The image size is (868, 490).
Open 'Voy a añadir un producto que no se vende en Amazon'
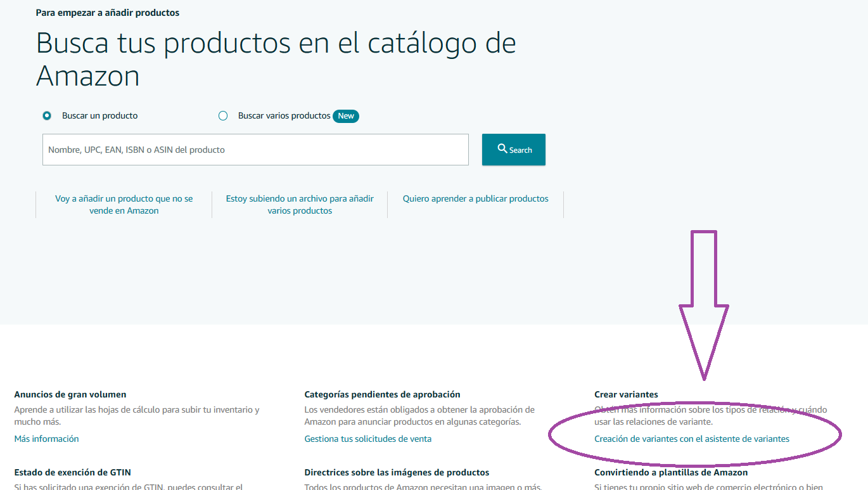(124, 205)
